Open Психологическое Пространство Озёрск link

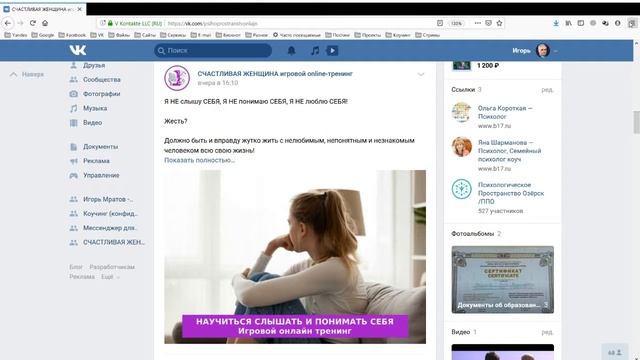511,193
